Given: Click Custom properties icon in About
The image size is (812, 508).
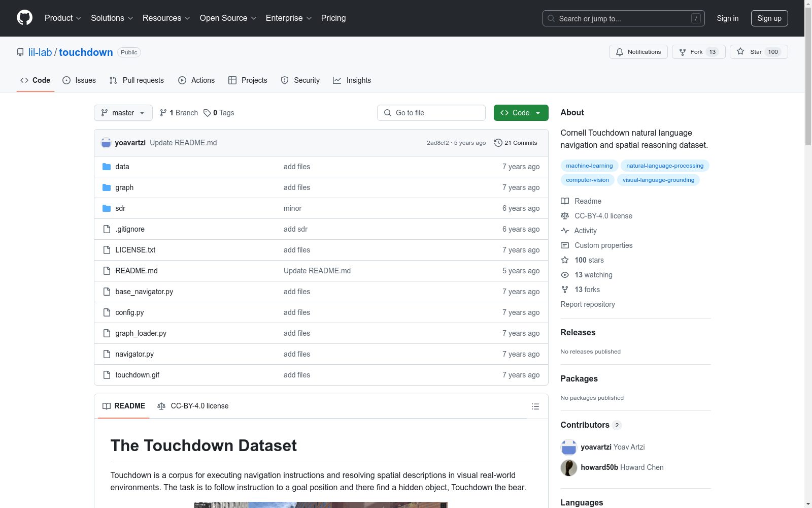Looking at the screenshot, I should click(x=565, y=245).
